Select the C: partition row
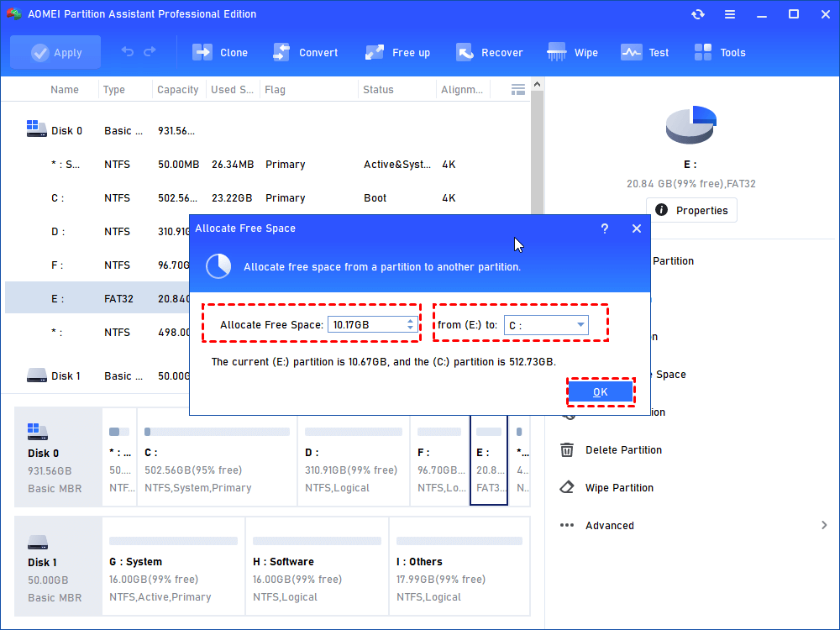Image resolution: width=840 pixels, height=630 pixels. point(268,198)
